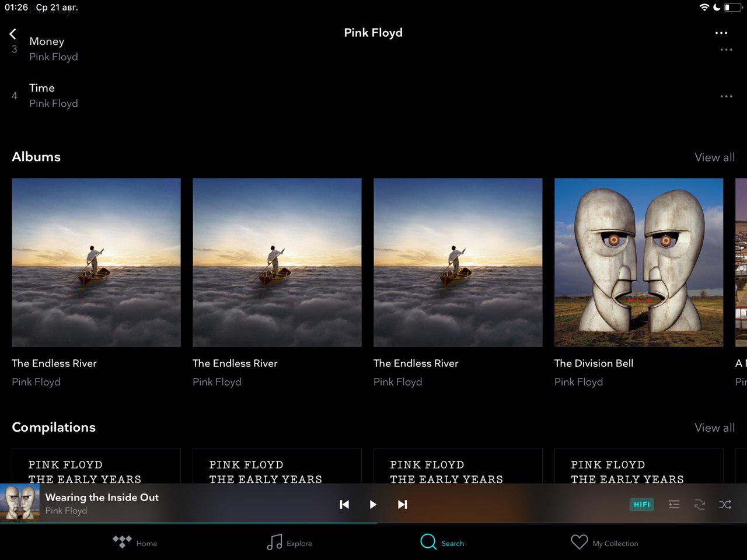This screenshot has width=747, height=560.
Task: Open more options for the Time track
Action: click(726, 96)
